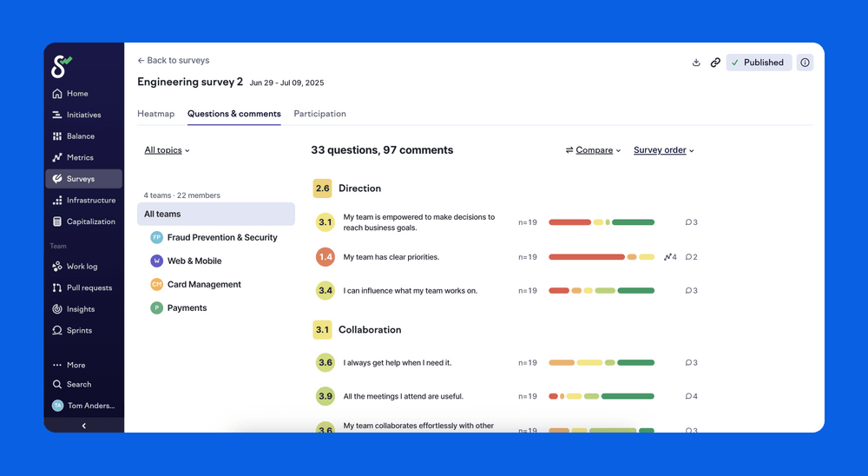Open the info icon beside Published
The height and width of the screenshot is (476, 868).
(x=805, y=63)
